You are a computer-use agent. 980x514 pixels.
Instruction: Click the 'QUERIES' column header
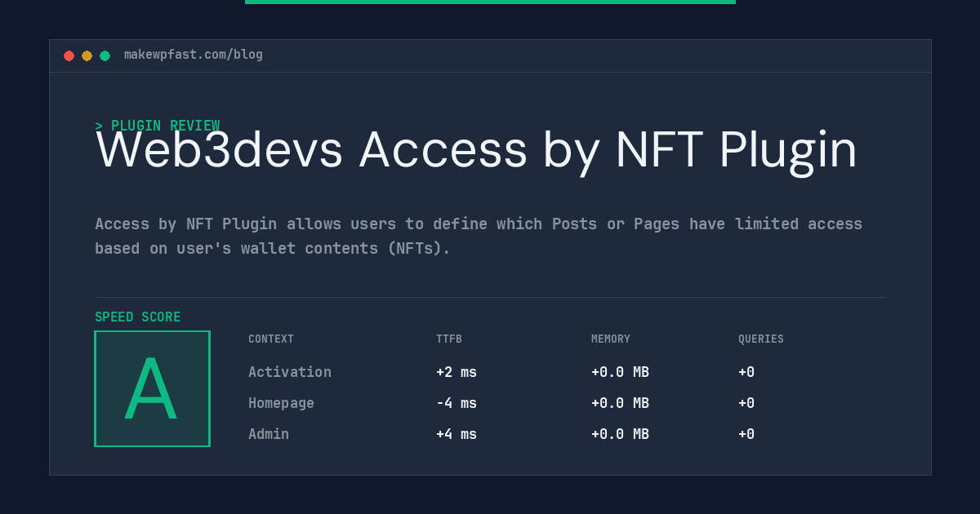click(x=761, y=339)
